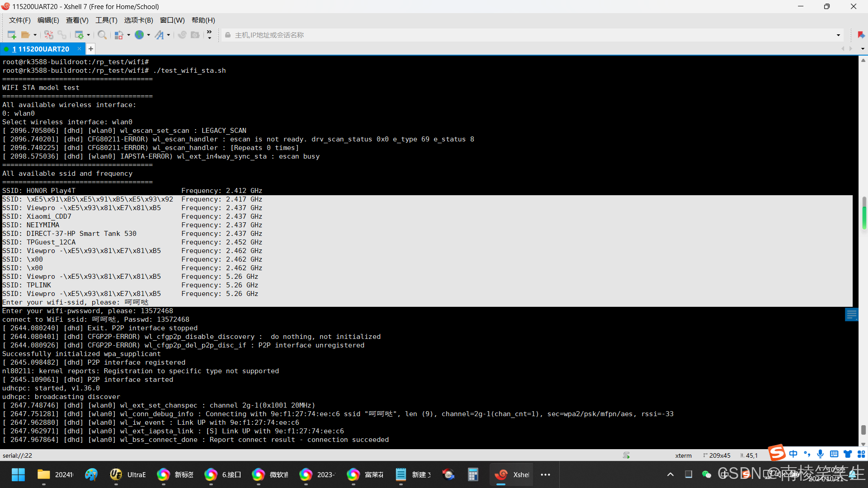Click the font style icon
The height and width of the screenshot is (488, 868).
coord(159,35)
